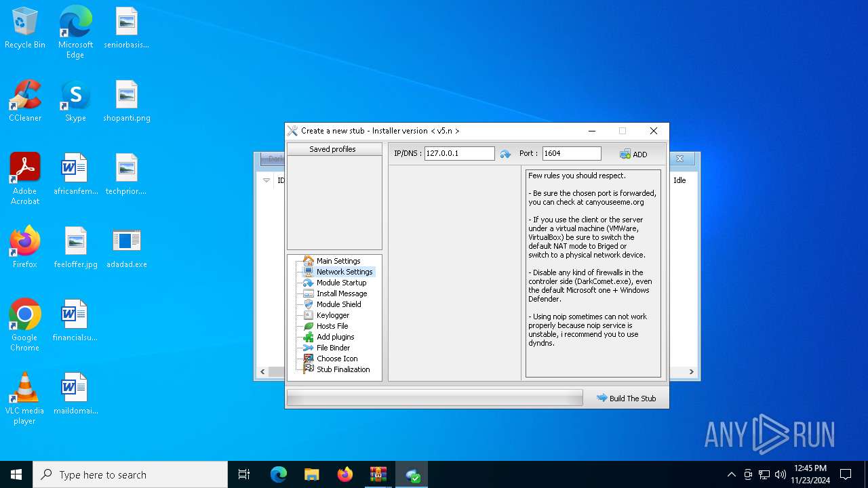Screen dimensions: 868x488
Task: Select the Network Settings tree entry
Action: (x=338, y=272)
